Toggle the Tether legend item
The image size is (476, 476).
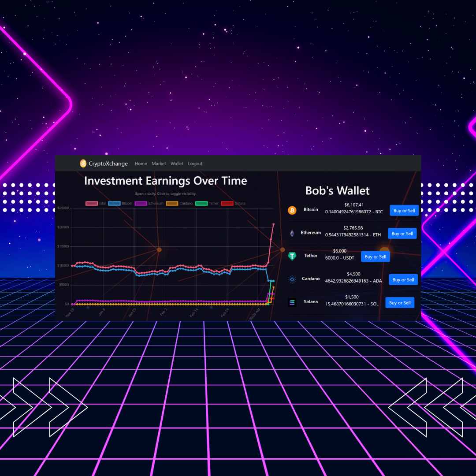(x=201, y=204)
